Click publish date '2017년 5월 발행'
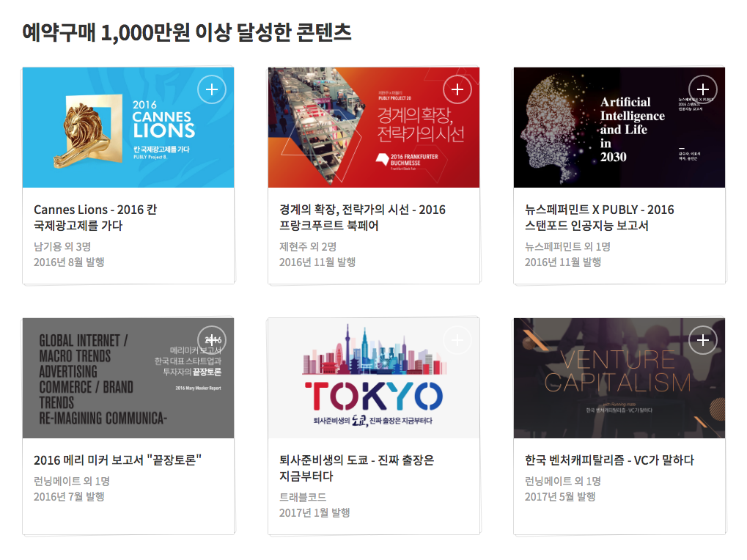This screenshot has height=560, width=747. [x=560, y=497]
